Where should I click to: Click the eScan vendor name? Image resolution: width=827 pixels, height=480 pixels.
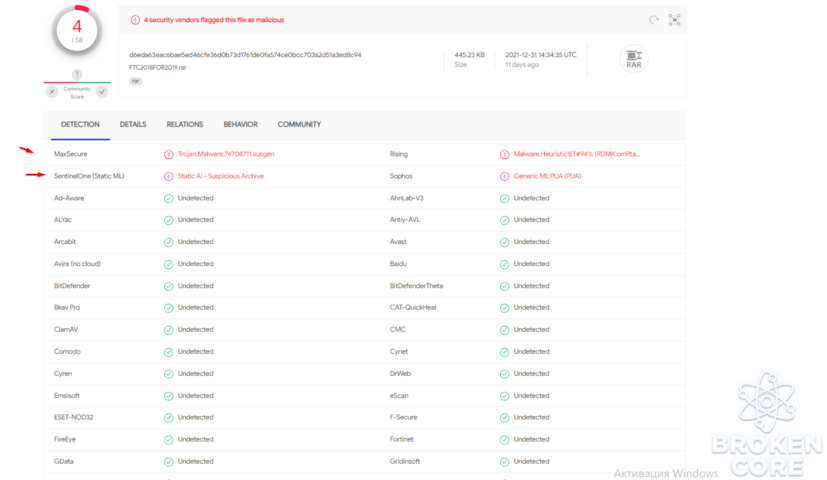click(399, 396)
